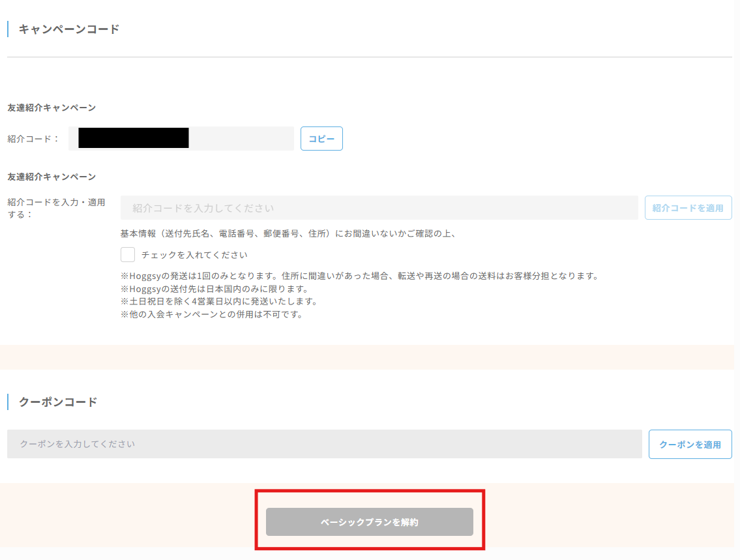The width and height of the screenshot is (740, 560).
Task: Apply coupon with クーポンを適用 button
Action: coord(690,445)
